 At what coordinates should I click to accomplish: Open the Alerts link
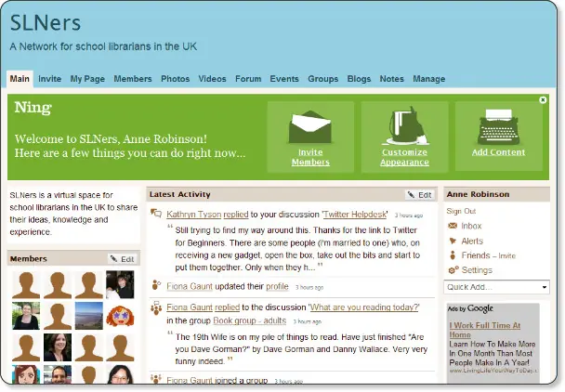pyautogui.click(x=472, y=241)
